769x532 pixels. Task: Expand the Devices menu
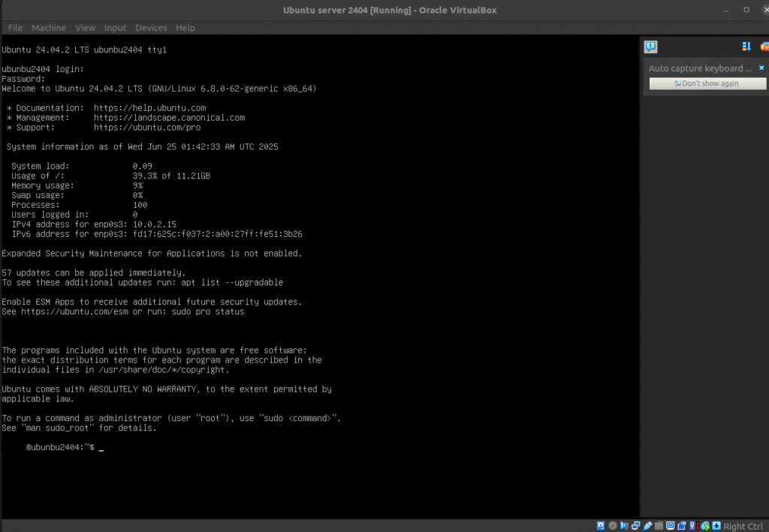point(151,28)
